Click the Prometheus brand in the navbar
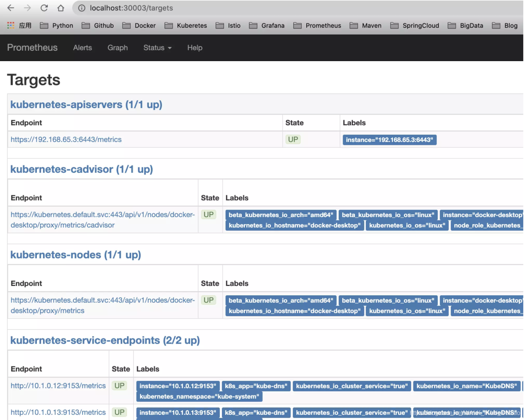Screen dimensions: 524x420 32,48
